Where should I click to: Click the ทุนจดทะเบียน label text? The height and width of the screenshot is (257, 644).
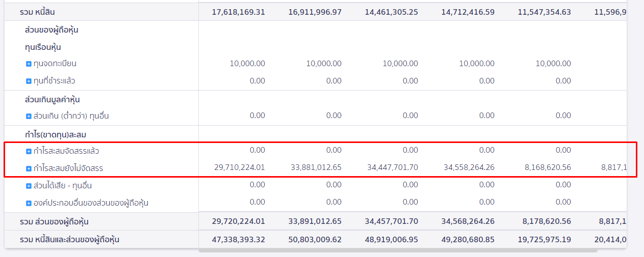coord(55,64)
